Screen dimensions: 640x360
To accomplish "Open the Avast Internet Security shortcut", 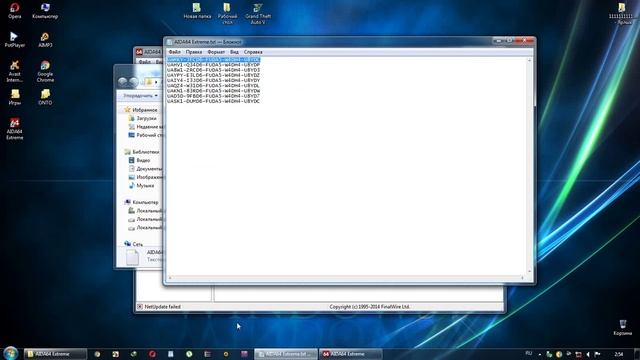I will coord(14,71).
